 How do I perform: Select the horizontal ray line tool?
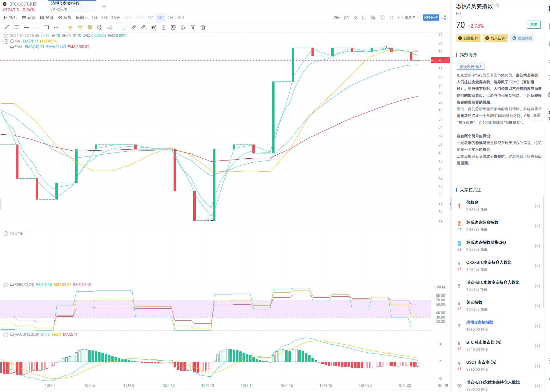[36, 27]
